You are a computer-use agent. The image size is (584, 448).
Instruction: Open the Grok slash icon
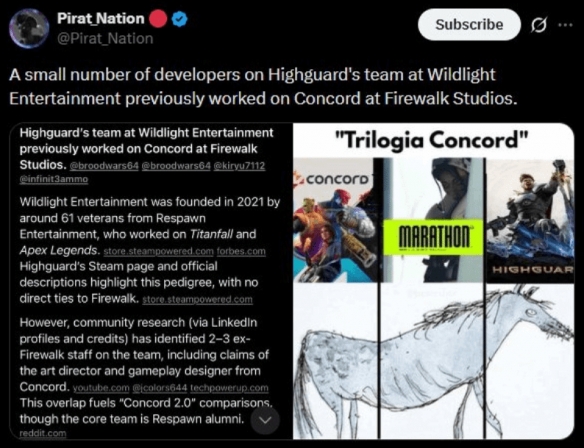[539, 25]
